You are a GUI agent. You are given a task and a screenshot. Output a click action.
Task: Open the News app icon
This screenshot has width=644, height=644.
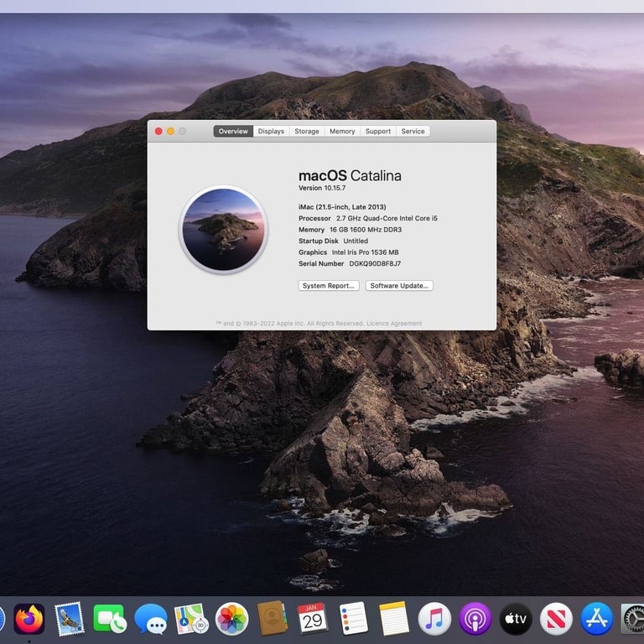(556, 619)
